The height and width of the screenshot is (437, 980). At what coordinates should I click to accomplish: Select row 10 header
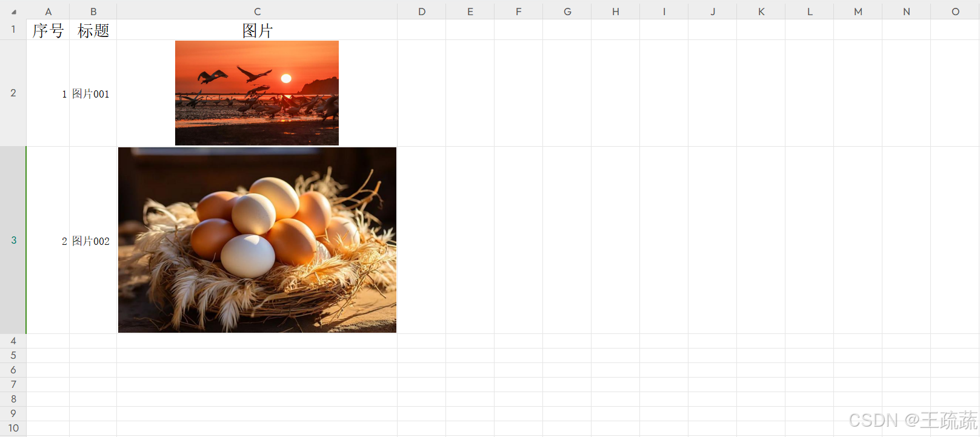[x=13, y=428]
